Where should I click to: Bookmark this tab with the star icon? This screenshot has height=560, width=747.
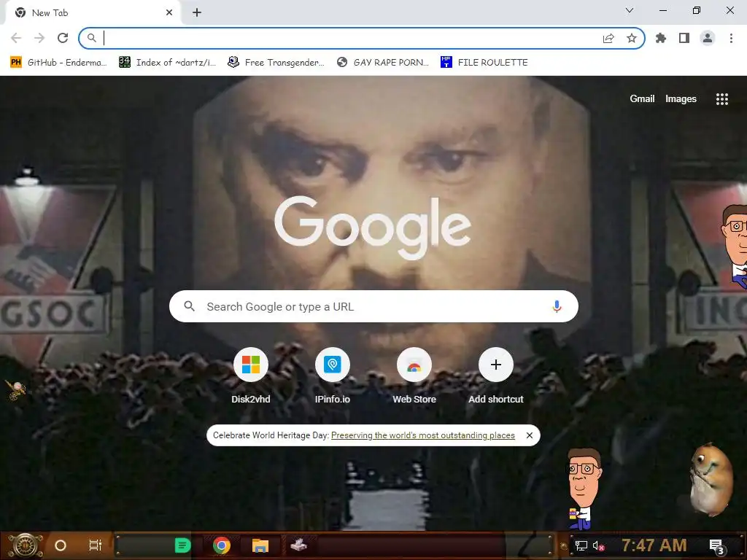click(x=632, y=38)
